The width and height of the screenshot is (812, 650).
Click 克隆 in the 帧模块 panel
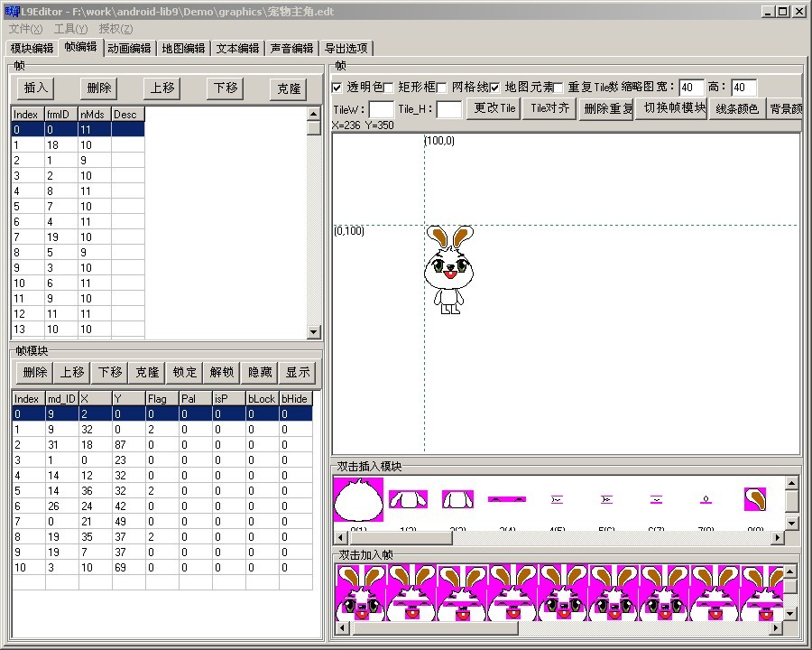147,372
